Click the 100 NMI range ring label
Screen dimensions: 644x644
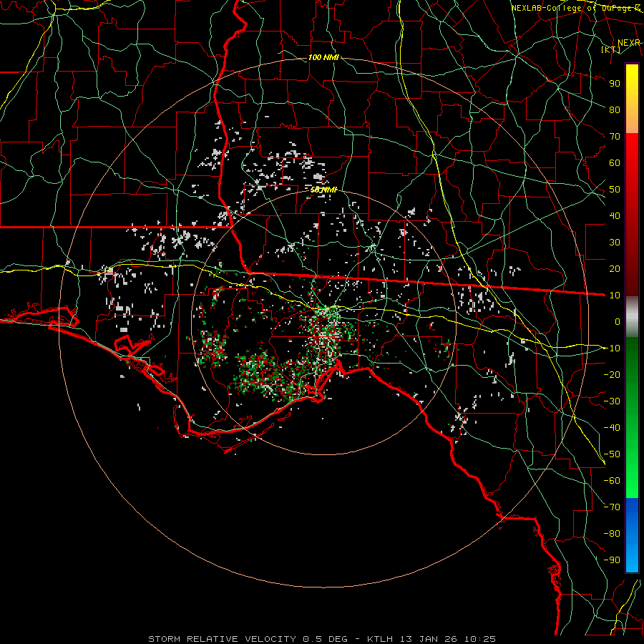323,57
